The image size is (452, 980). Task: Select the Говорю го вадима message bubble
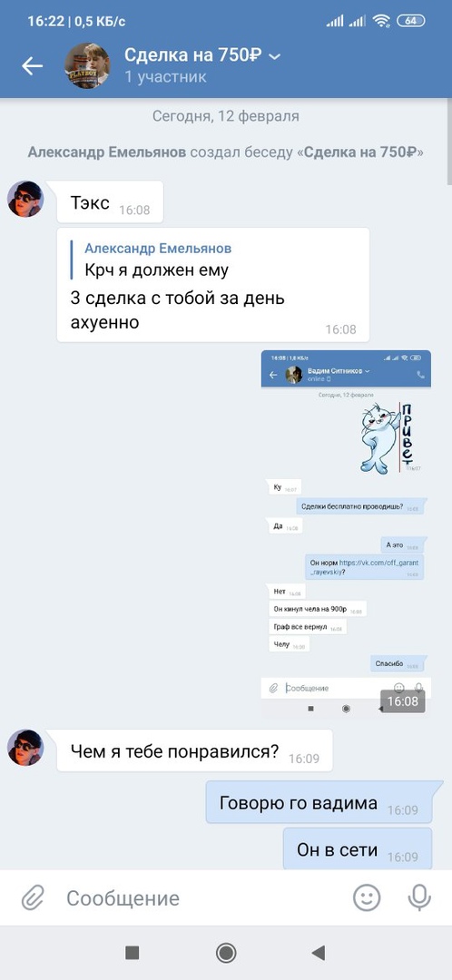(x=319, y=804)
